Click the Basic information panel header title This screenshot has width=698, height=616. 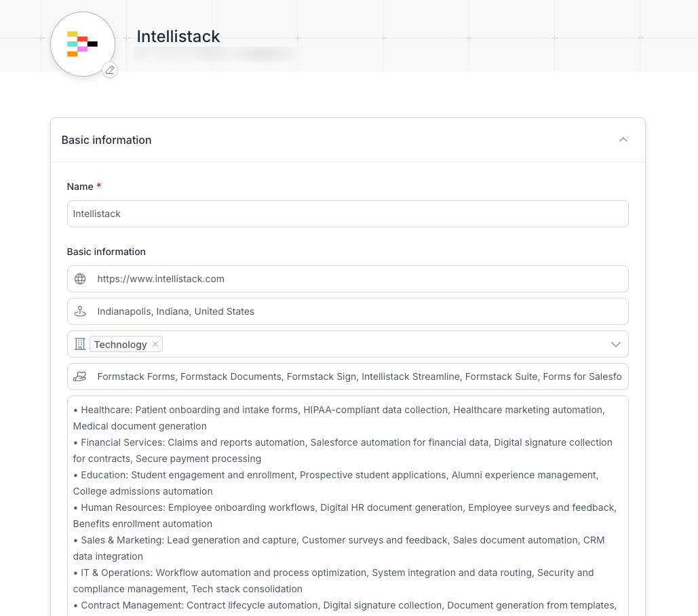[x=106, y=140]
